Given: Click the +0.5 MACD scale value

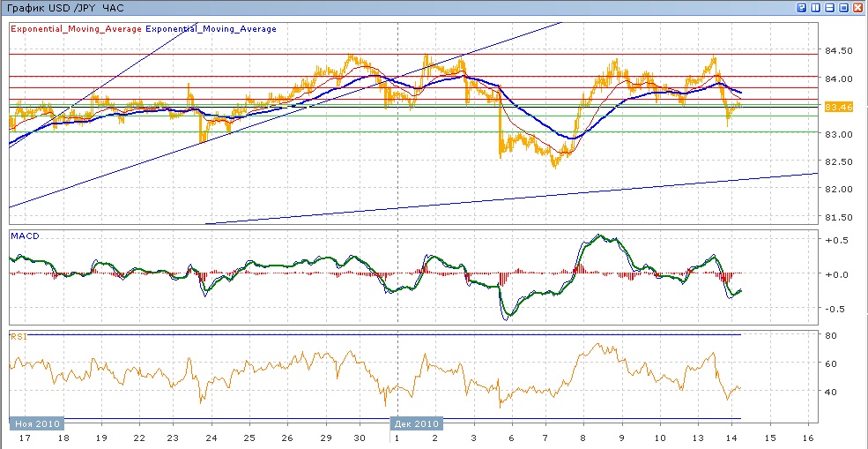Looking at the screenshot, I should pyautogui.click(x=835, y=240).
